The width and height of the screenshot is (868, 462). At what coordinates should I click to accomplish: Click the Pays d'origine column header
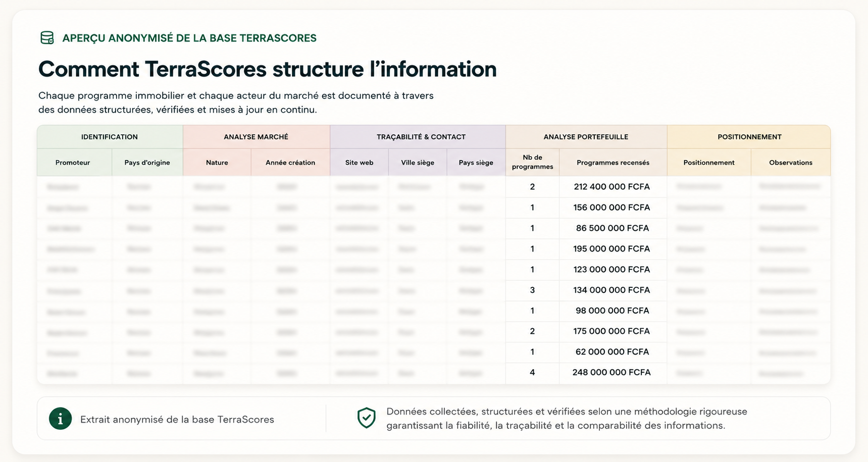tap(147, 163)
